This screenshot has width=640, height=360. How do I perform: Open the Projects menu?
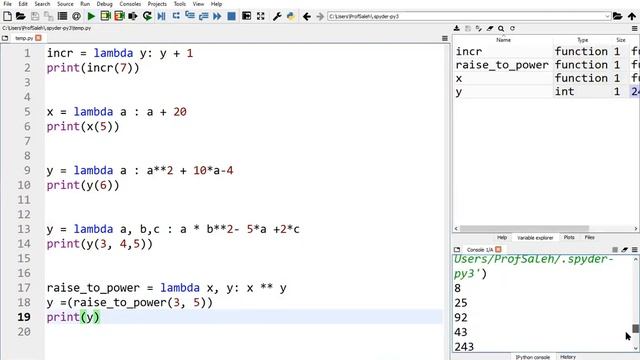[x=157, y=4]
